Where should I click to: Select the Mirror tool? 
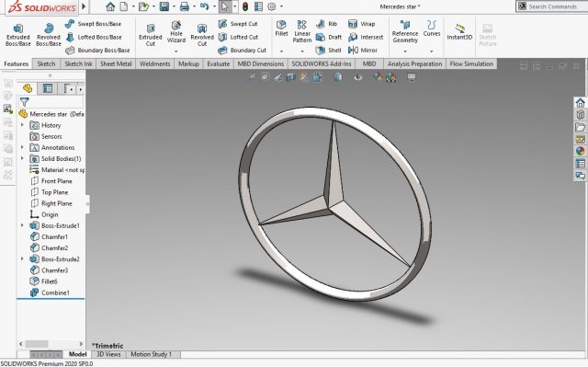pos(362,51)
